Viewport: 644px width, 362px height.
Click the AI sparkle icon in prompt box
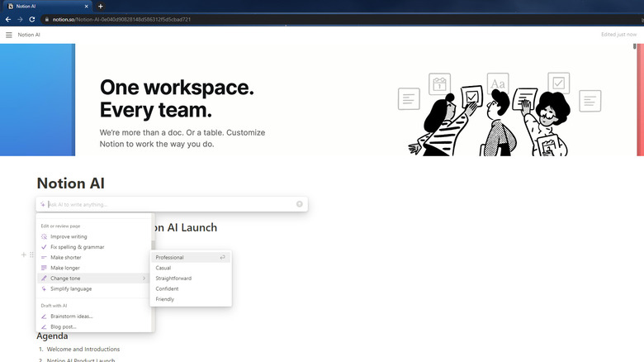click(x=43, y=204)
